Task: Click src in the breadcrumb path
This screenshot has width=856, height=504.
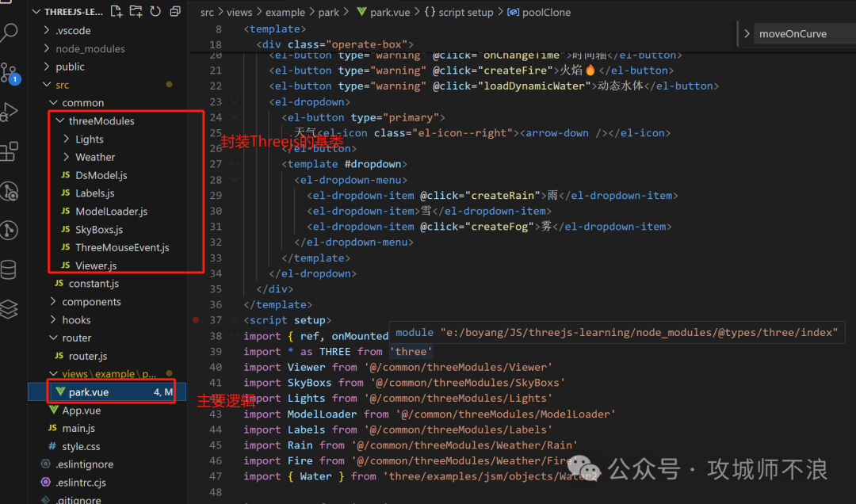Action: tap(207, 12)
